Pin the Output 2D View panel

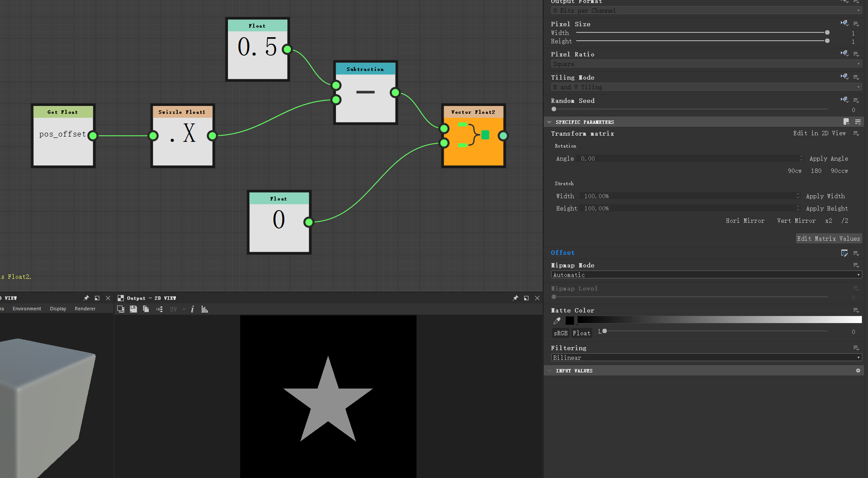tap(515, 298)
